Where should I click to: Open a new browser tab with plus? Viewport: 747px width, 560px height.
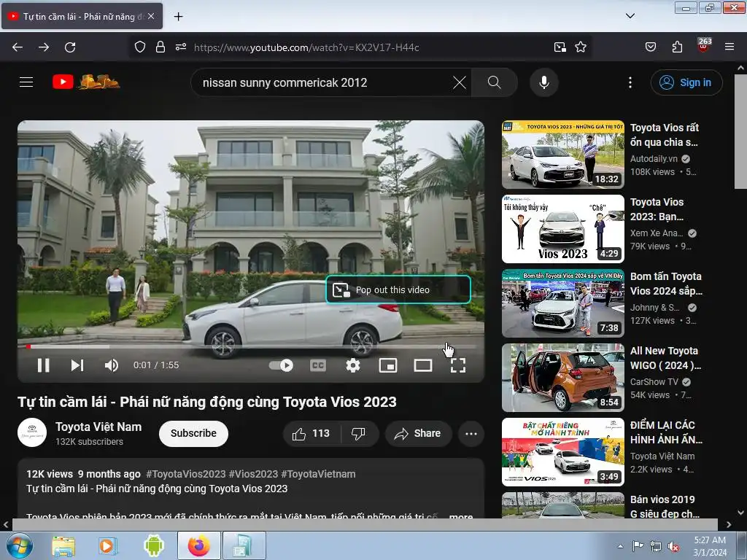coord(179,17)
